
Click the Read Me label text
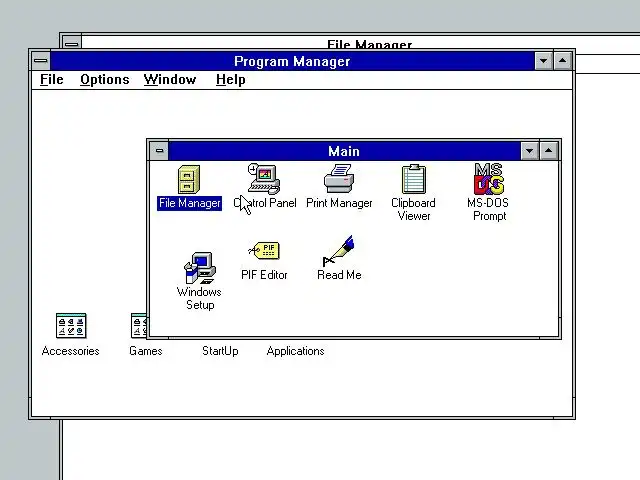coord(339,275)
